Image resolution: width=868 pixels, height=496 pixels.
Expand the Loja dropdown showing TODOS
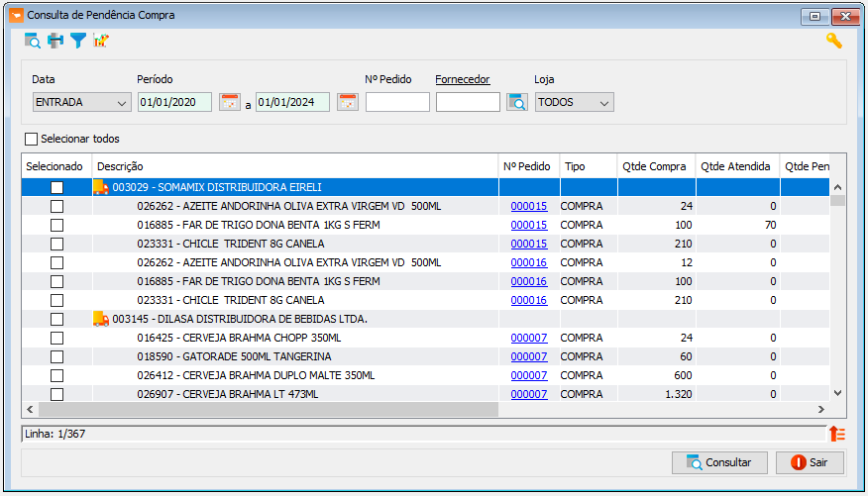[x=574, y=102]
